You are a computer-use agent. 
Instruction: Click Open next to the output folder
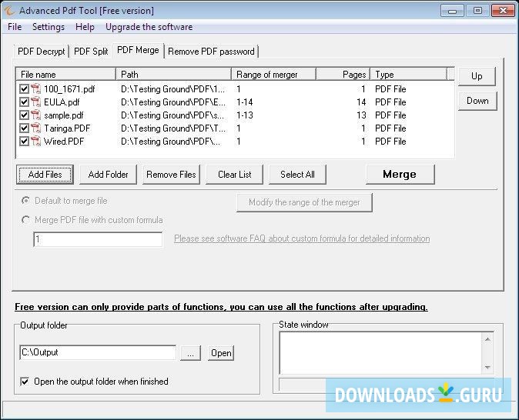221,353
